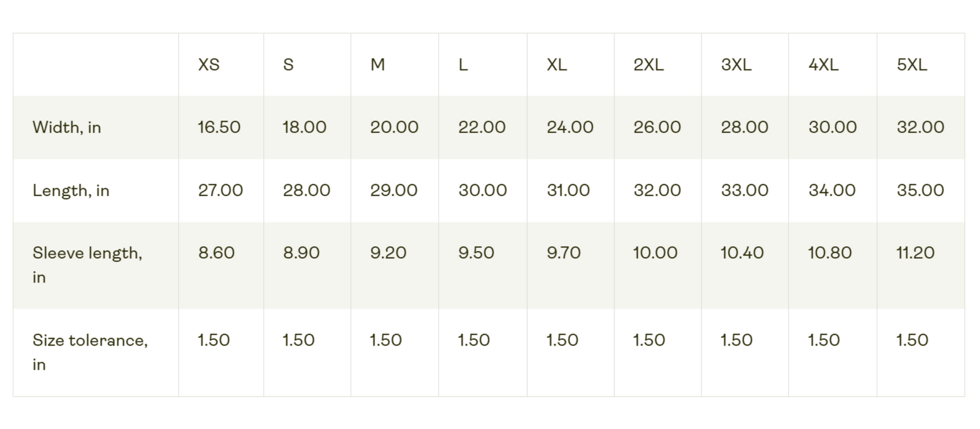Screen dimensions: 980x429
Task: Select the 31.00 length cell
Action: (x=568, y=190)
